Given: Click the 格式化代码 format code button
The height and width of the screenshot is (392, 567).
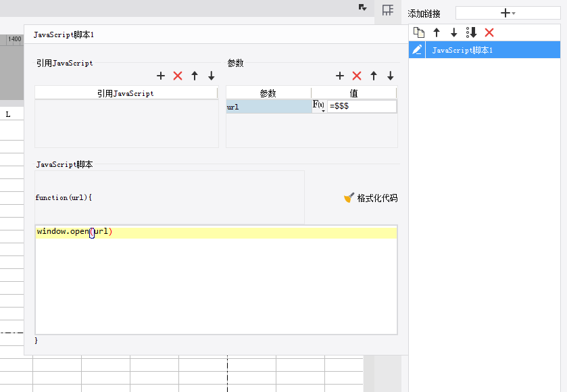Looking at the screenshot, I should [370, 198].
